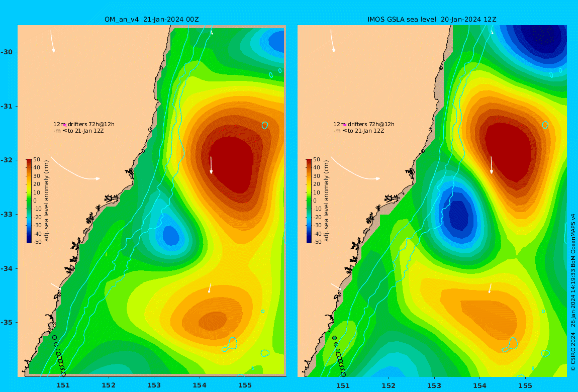The width and height of the screenshot is (578, 392).
Task: Click the vertical CSIRO 2024 BoM OceanMAPS v4 credit
Action: 573,292
